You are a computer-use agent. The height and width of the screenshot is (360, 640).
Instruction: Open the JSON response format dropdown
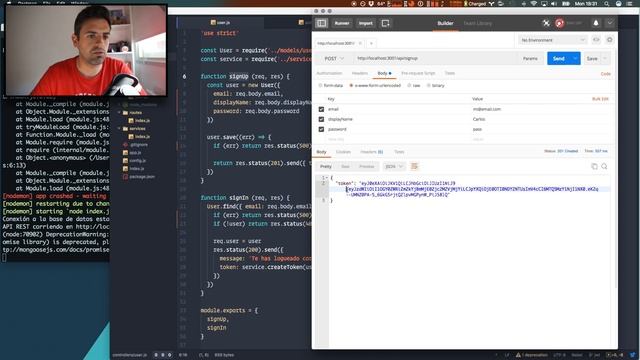point(394,166)
